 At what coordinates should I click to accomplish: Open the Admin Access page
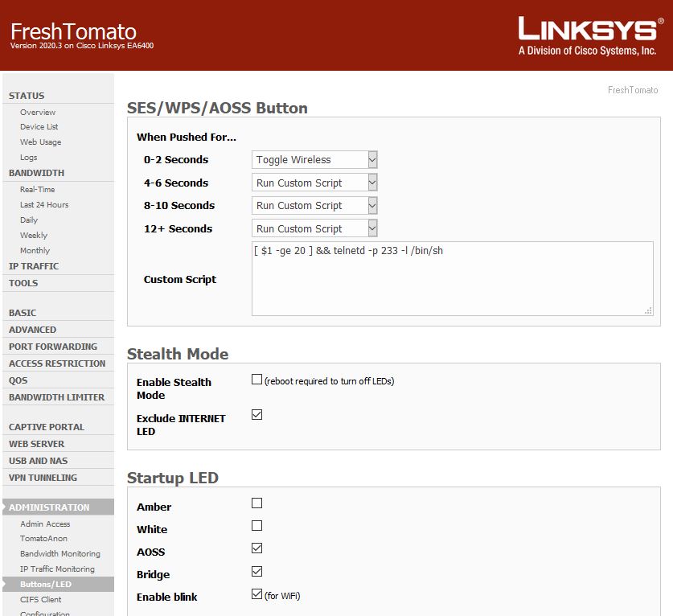[45, 524]
